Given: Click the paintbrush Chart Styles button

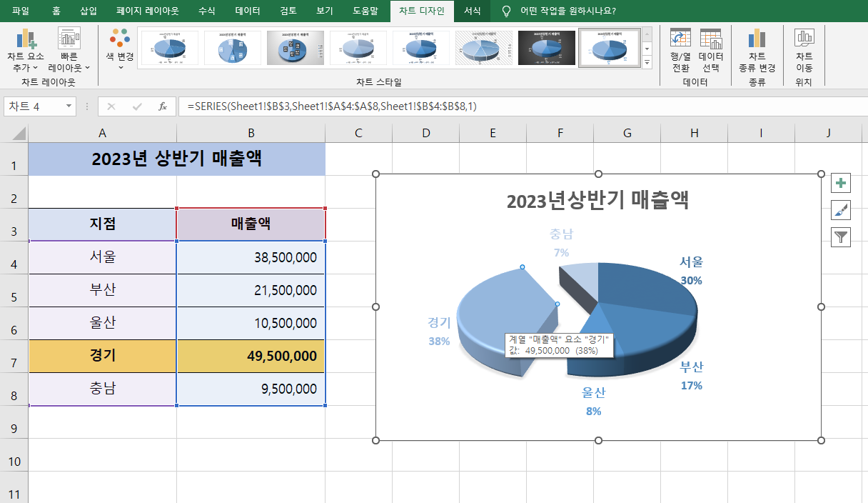Looking at the screenshot, I should click(x=842, y=210).
